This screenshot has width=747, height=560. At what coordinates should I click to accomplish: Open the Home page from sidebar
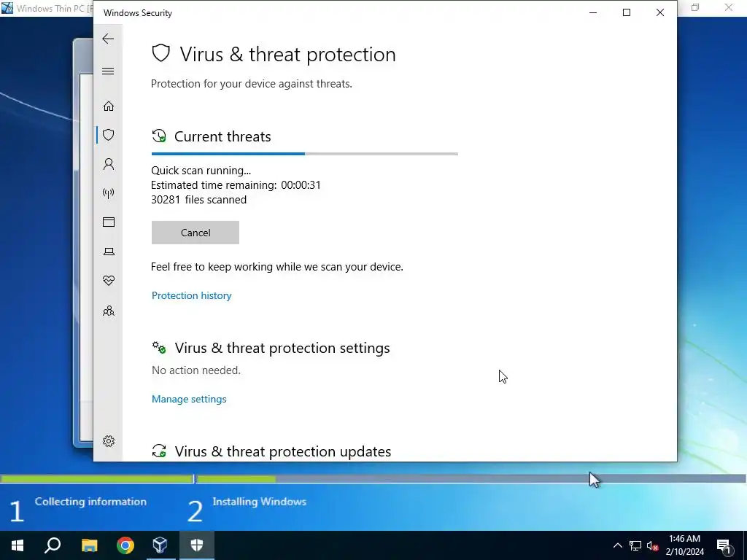click(x=109, y=106)
